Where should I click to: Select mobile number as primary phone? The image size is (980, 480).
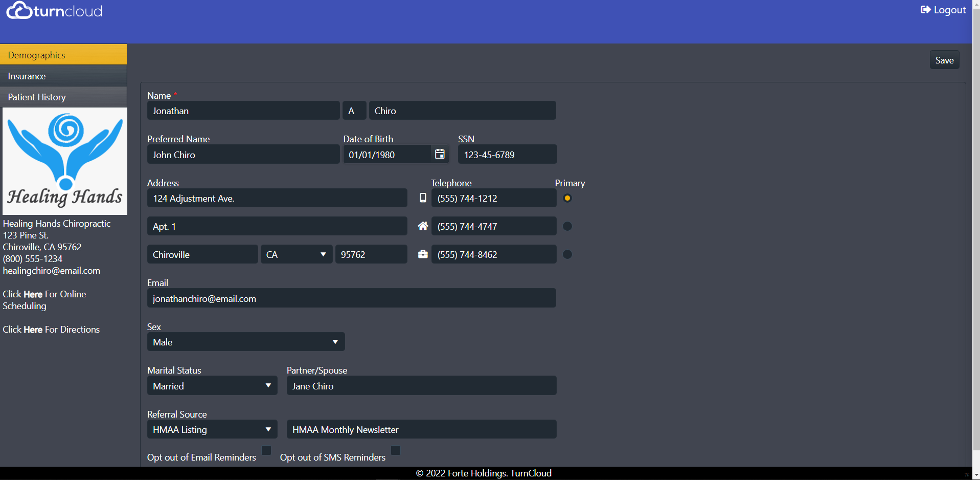click(x=567, y=198)
